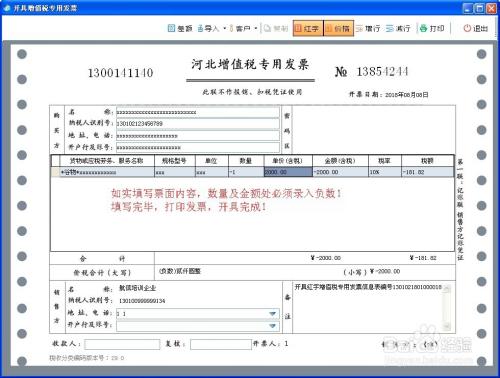This screenshot has height=378, width=500.
Task: Click the 复核 reviewer input field
Action: coord(221,344)
